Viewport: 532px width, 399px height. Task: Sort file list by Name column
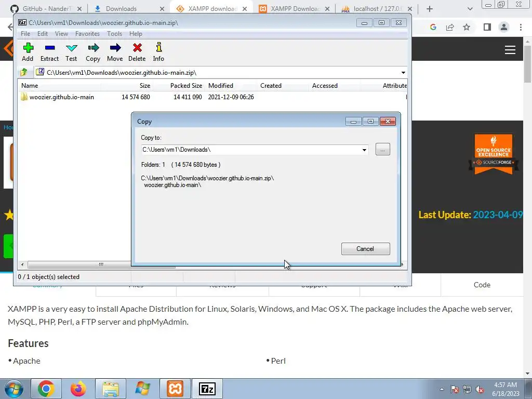pyautogui.click(x=59, y=86)
